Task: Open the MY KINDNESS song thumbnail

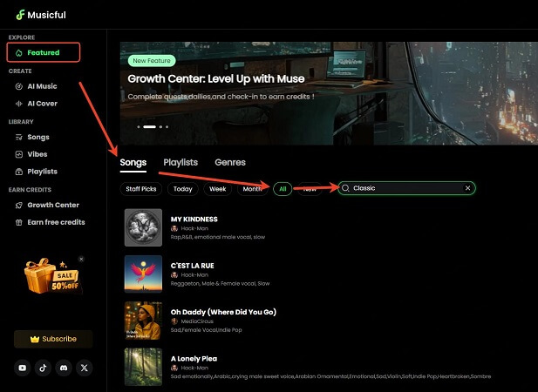Action: (143, 227)
